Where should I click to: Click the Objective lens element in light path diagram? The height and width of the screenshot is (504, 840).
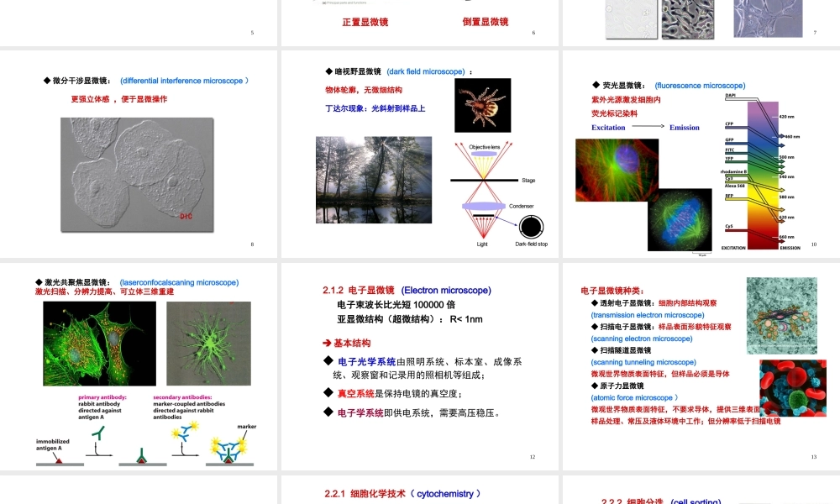click(x=486, y=144)
